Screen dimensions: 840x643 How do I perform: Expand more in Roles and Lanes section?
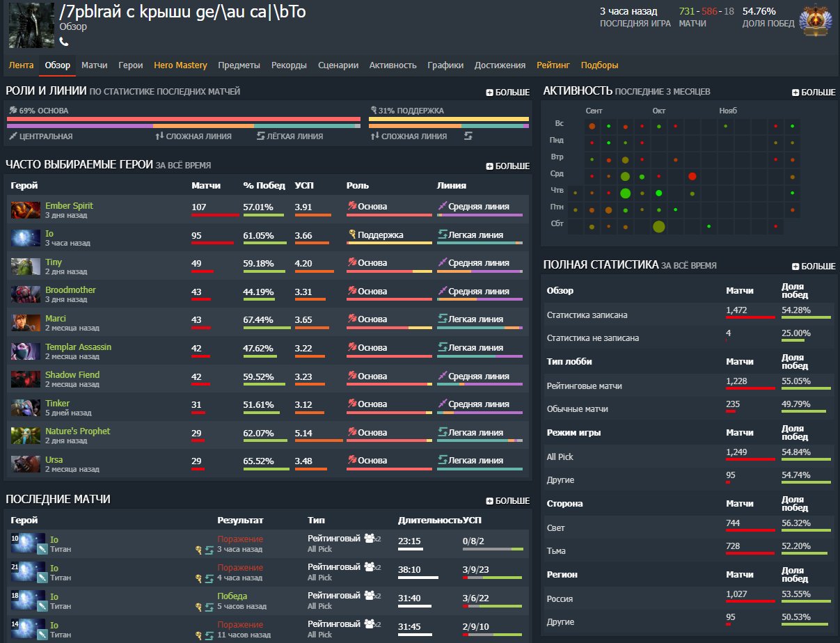tap(507, 92)
